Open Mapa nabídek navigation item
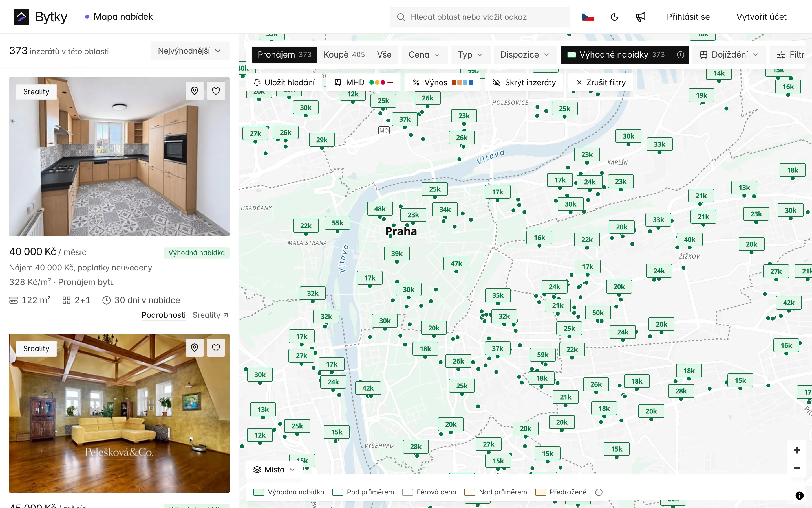The image size is (812, 508). (x=119, y=17)
